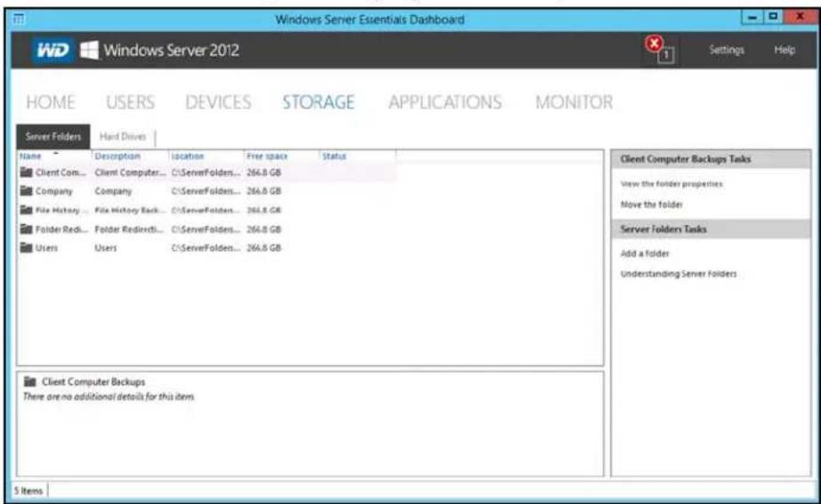Open the Help link in header
The image size is (821, 504).
tap(785, 50)
